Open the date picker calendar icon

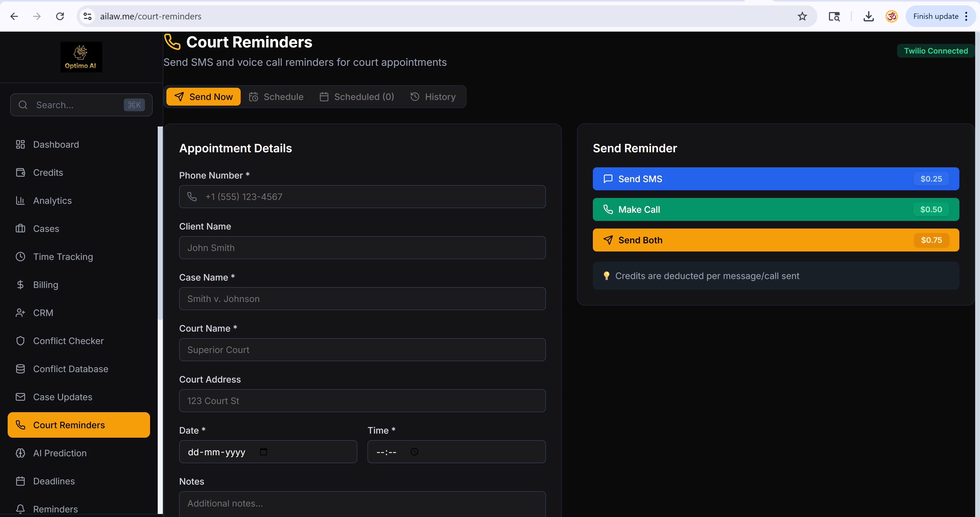263,452
